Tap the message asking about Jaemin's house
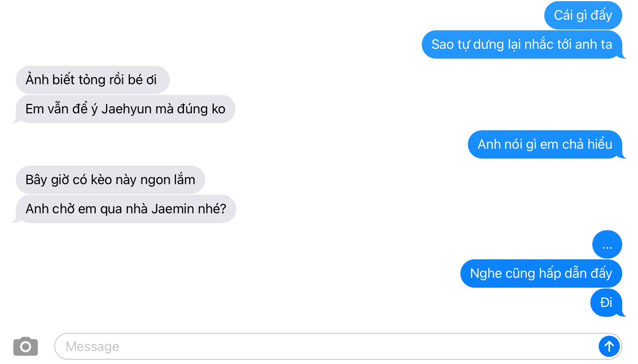 pos(125,209)
